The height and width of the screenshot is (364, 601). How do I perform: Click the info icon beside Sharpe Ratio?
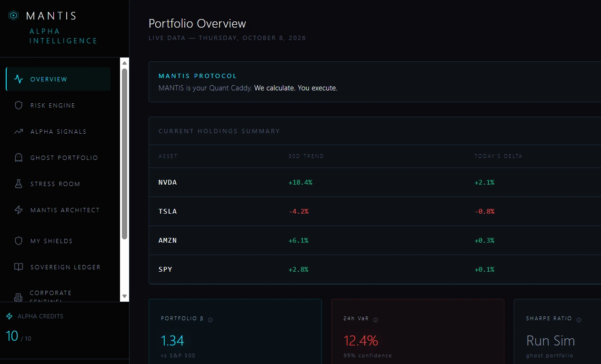tap(579, 320)
